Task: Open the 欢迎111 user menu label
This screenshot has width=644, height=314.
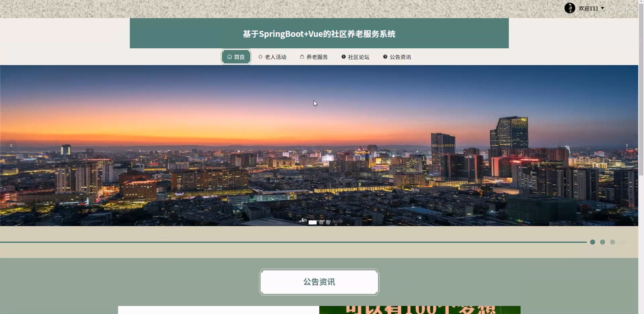Action: coord(588,8)
